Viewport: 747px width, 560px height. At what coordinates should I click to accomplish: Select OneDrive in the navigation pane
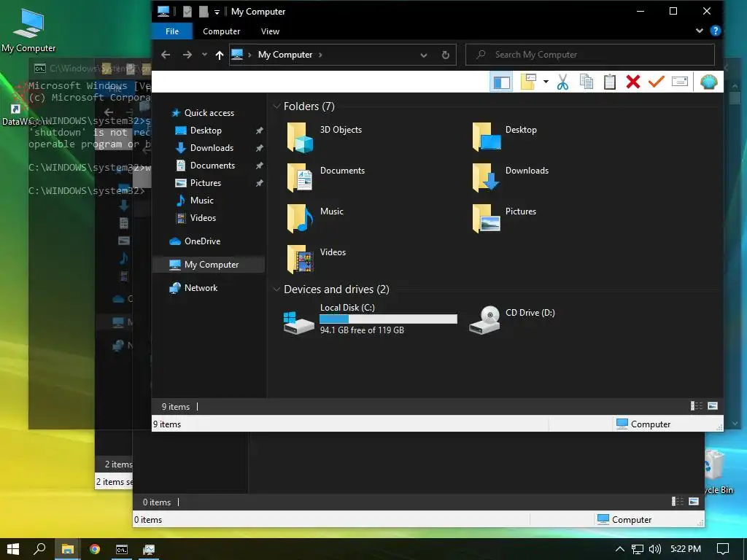tap(202, 241)
